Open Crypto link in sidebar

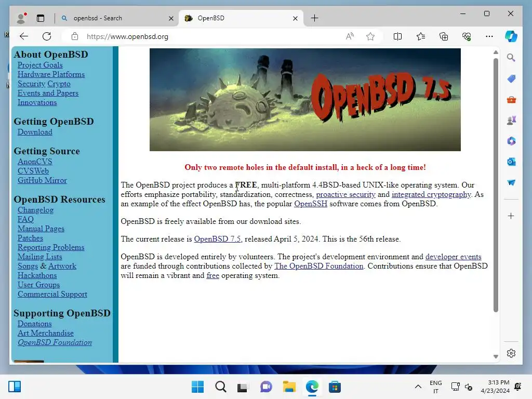[59, 84]
